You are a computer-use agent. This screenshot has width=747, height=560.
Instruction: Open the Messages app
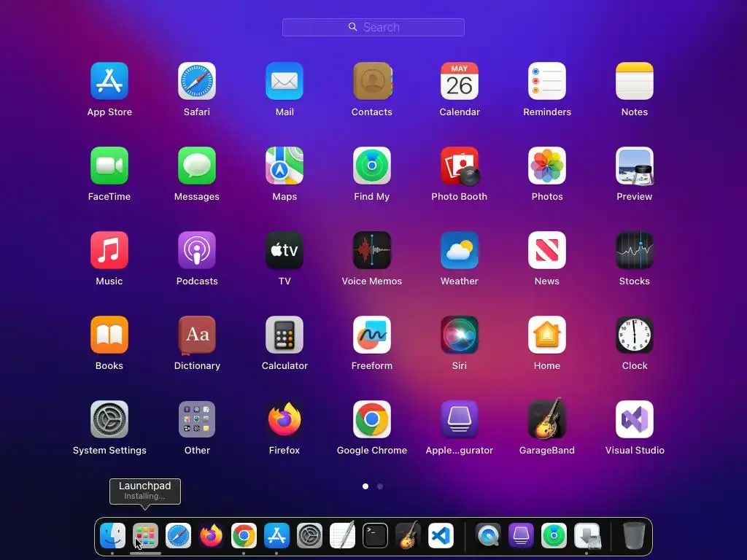click(197, 166)
